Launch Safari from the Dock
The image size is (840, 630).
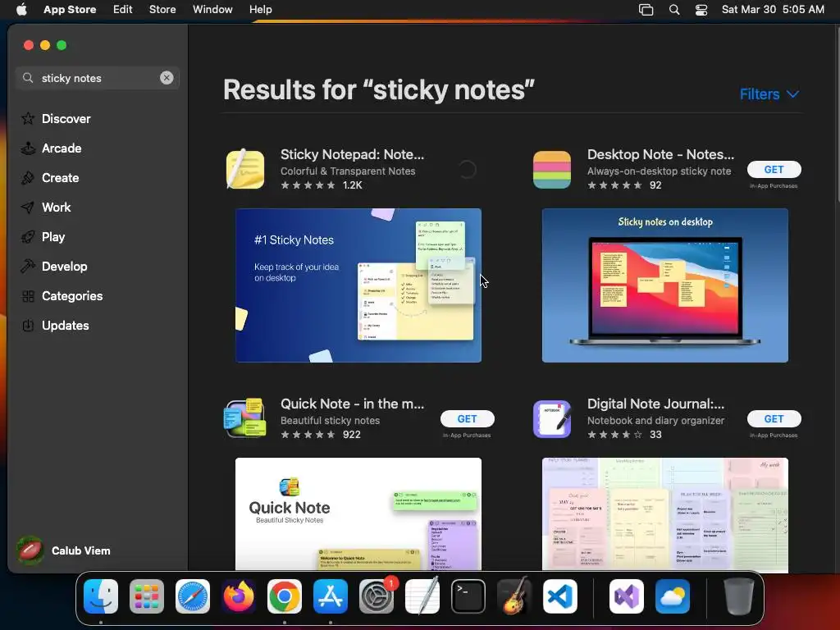tap(193, 596)
